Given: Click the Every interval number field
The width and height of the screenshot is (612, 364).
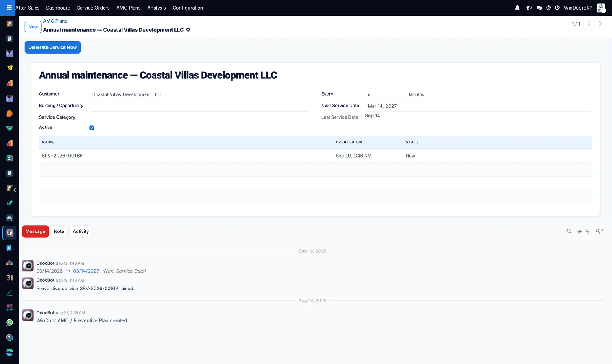Looking at the screenshot, I should tap(385, 94).
